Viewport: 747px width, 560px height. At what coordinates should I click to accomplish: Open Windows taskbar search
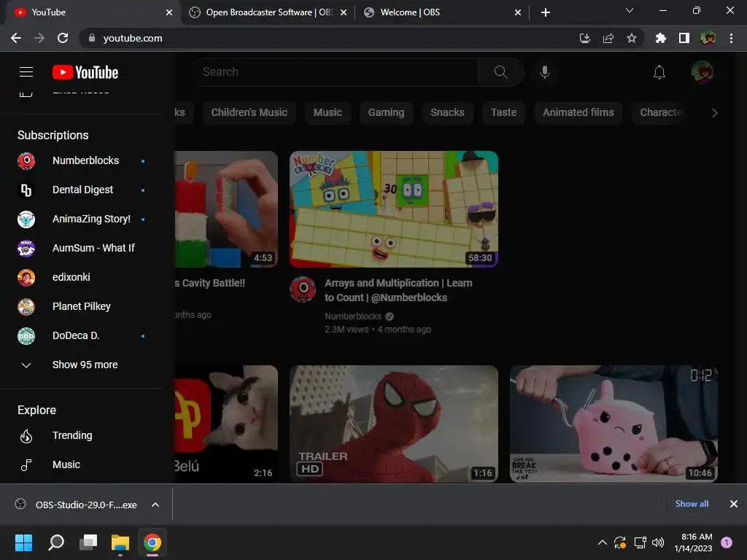coord(56,542)
